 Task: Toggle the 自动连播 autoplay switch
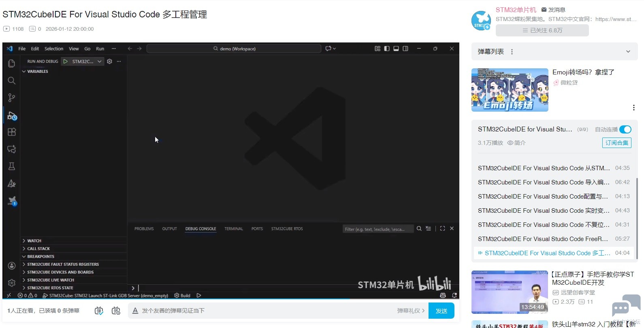[625, 129]
